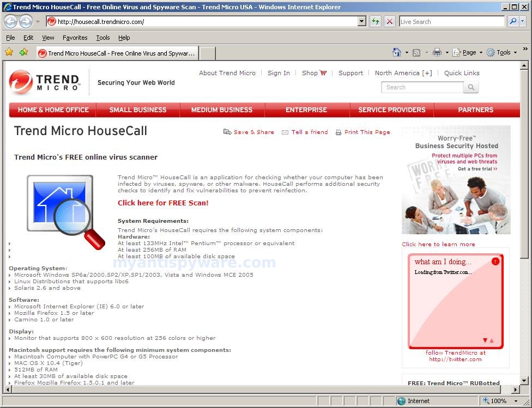532x408 pixels.
Task: Open the Get a free trial link
Action: click(477, 169)
